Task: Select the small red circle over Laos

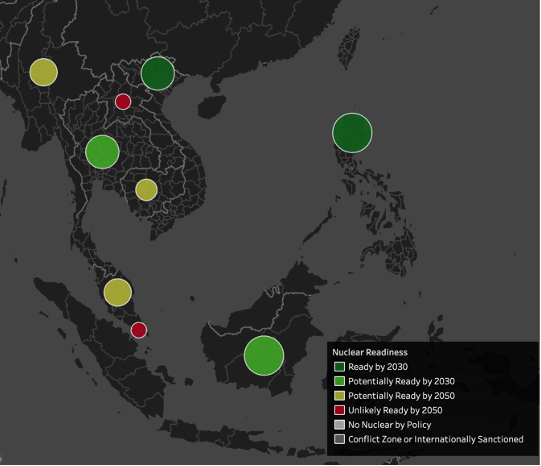Action: point(123,102)
